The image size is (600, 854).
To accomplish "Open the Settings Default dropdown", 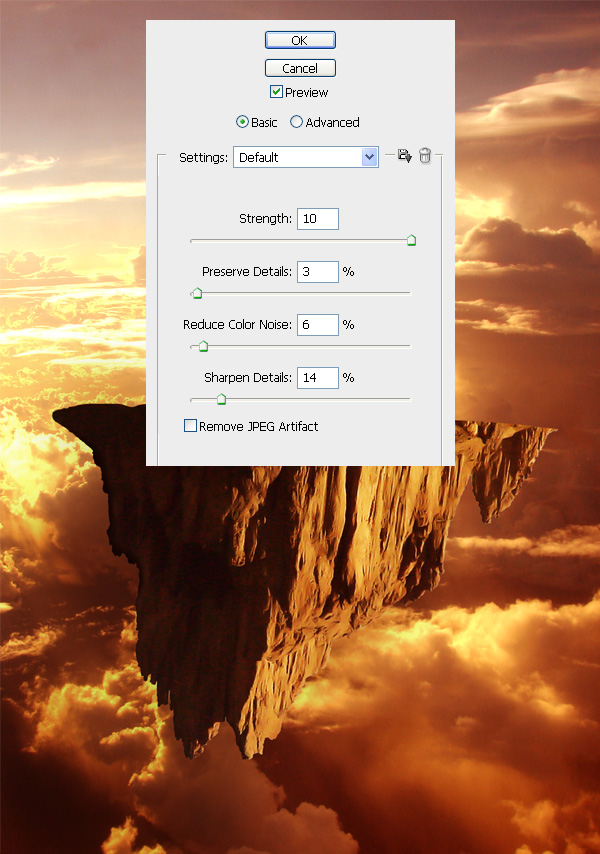I will (305, 157).
